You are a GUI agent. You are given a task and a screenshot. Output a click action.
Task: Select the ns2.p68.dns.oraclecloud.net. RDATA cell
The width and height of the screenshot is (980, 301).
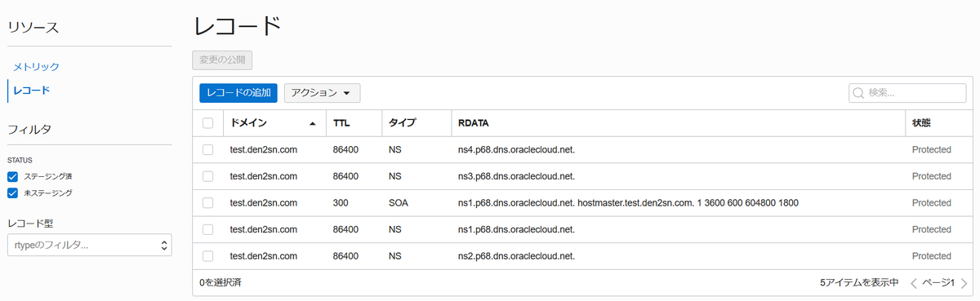point(516,256)
